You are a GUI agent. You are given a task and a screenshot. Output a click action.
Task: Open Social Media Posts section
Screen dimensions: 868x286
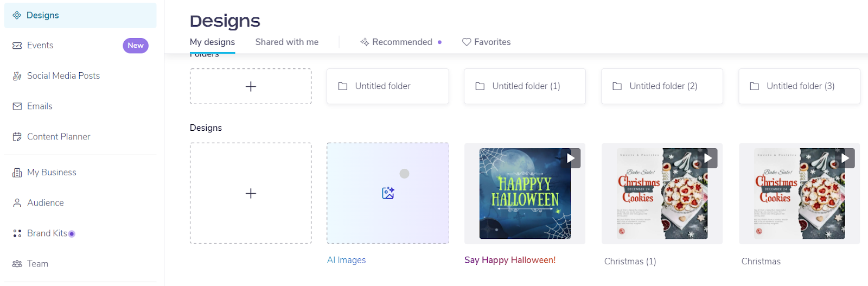[80, 76]
